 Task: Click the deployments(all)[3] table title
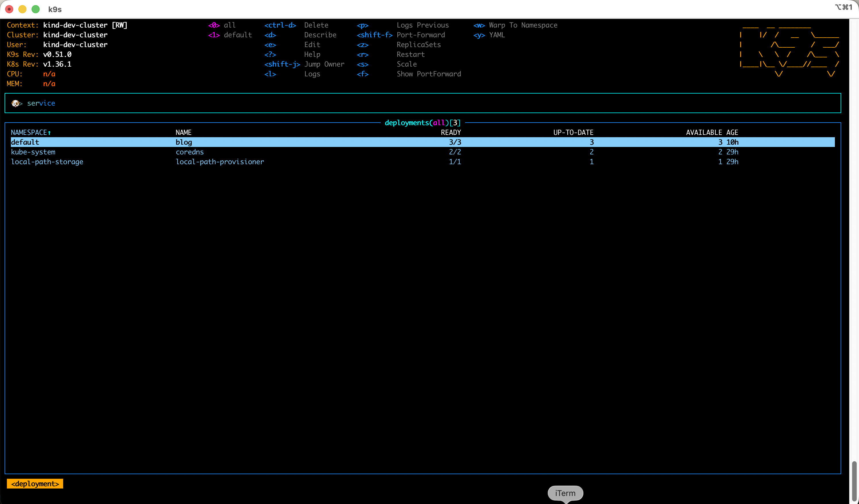[423, 123]
